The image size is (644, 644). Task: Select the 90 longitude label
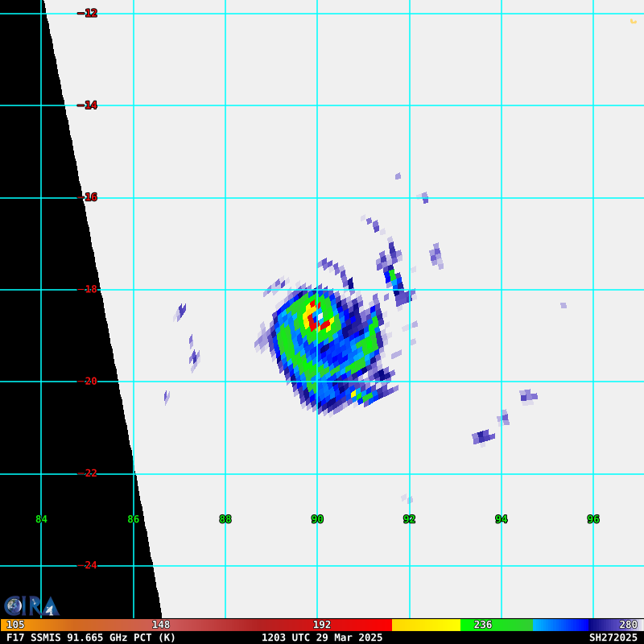[317, 519]
